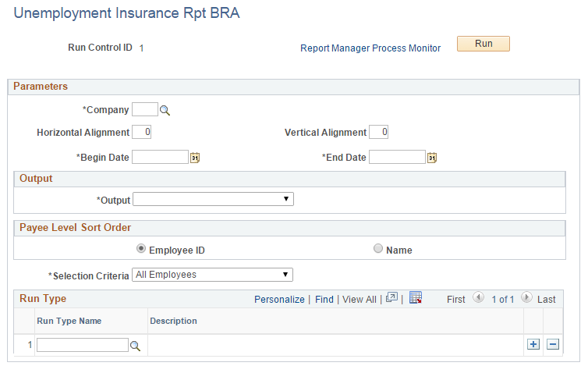
Task: Click the Zoom grid popup icon
Action: [x=391, y=297]
